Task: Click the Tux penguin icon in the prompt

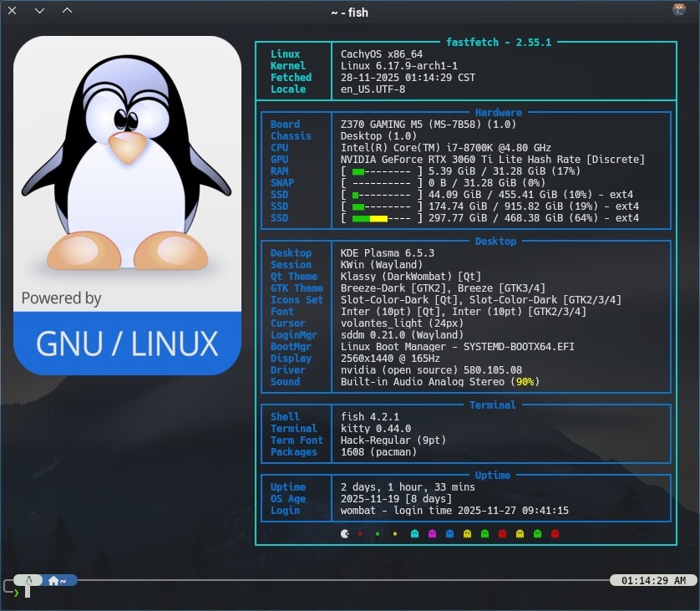Action: [28, 579]
